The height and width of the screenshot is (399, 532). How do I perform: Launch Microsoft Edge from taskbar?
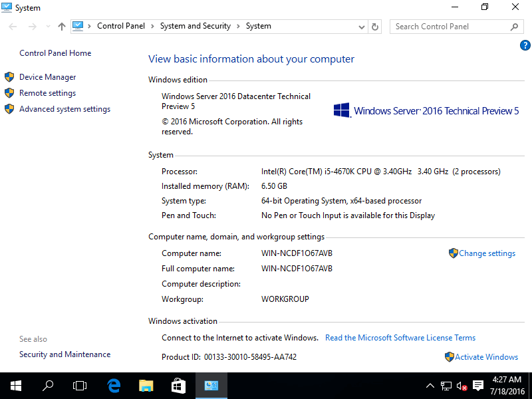[x=114, y=385]
